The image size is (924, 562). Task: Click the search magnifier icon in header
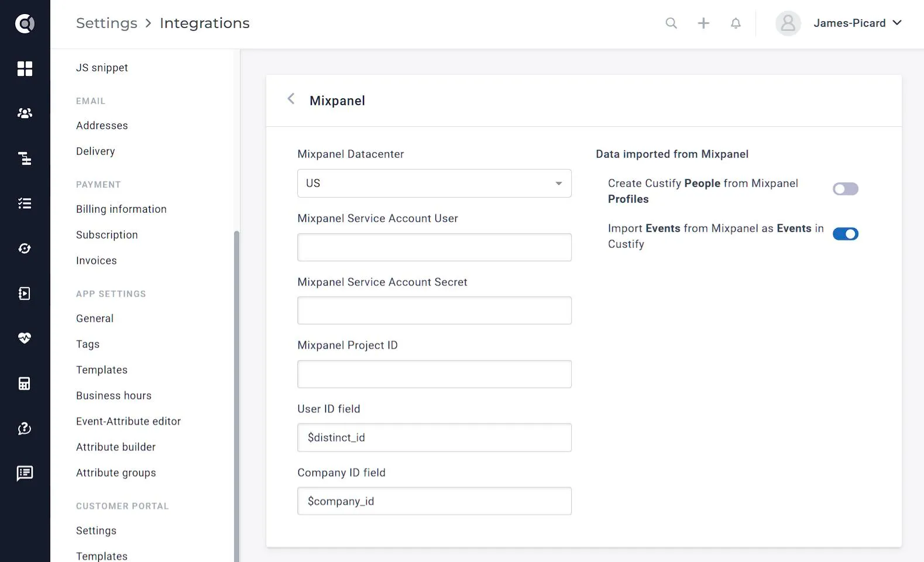(671, 23)
